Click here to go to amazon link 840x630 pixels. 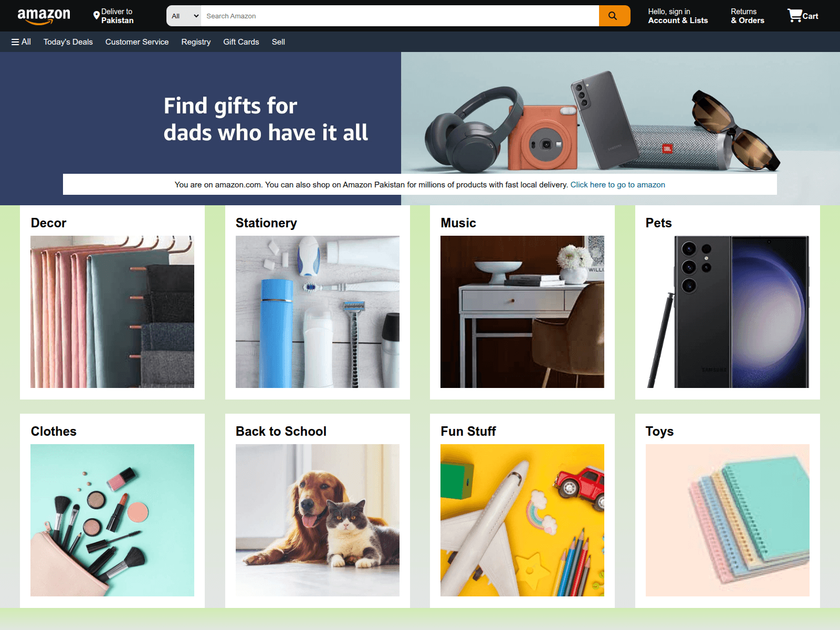point(618,185)
